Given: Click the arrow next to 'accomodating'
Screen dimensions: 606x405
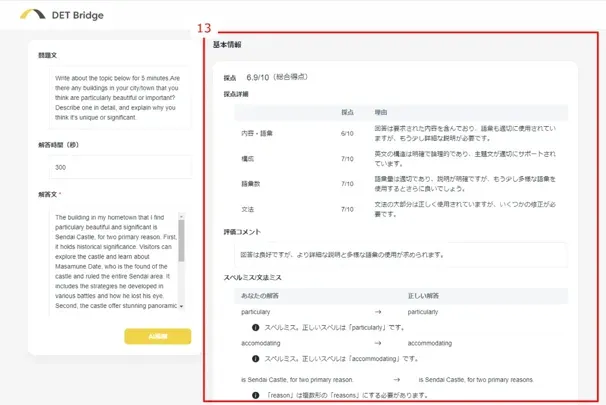Looking at the screenshot, I should pyautogui.click(x=378, y=343).
